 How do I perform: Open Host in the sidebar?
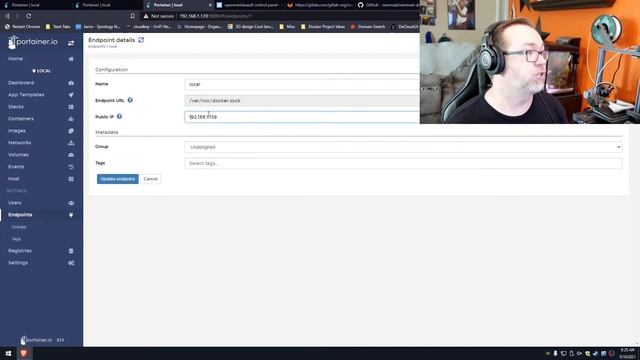point(14,179)
